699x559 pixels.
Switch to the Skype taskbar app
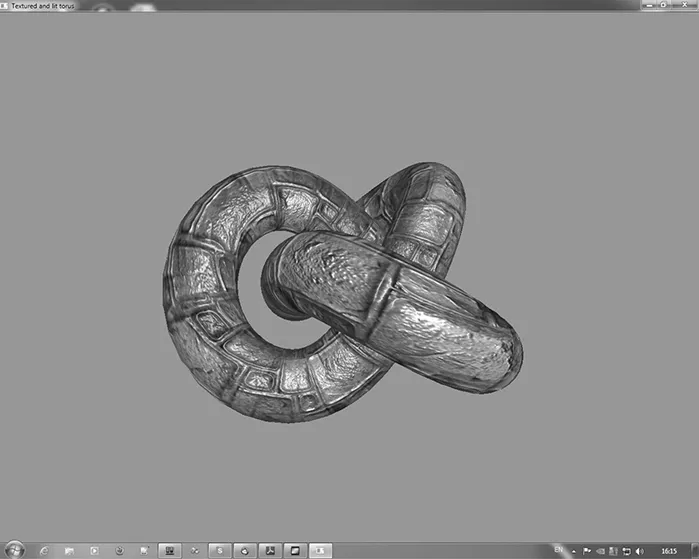point(219,550)
